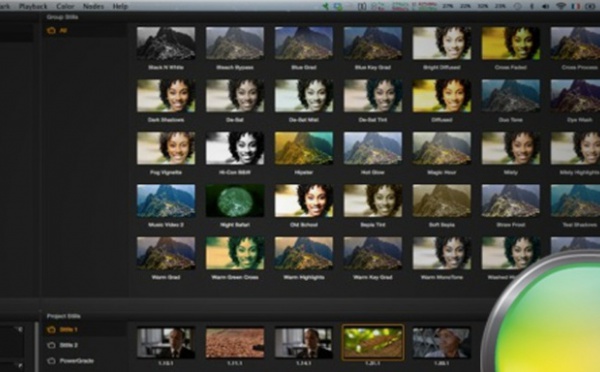Select the Duo Tone look thumbnail
This screenshot has width=600, height=372.
pos(510,96)
